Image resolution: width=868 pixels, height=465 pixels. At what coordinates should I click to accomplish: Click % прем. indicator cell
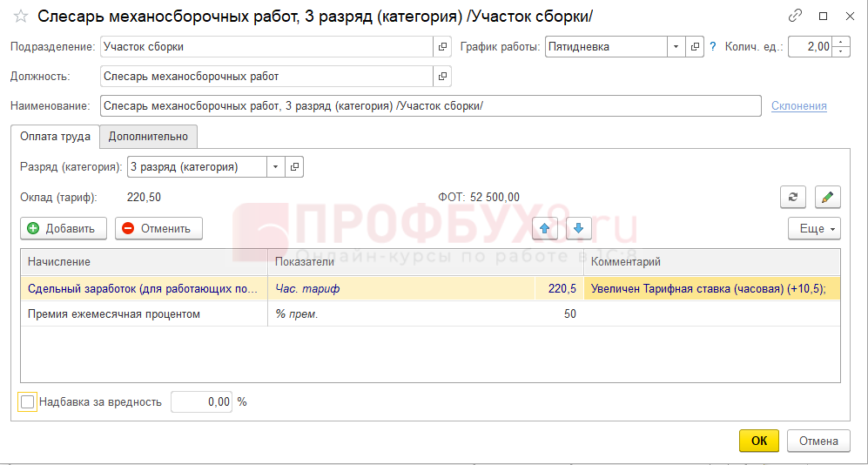click(x=402, y=313)
